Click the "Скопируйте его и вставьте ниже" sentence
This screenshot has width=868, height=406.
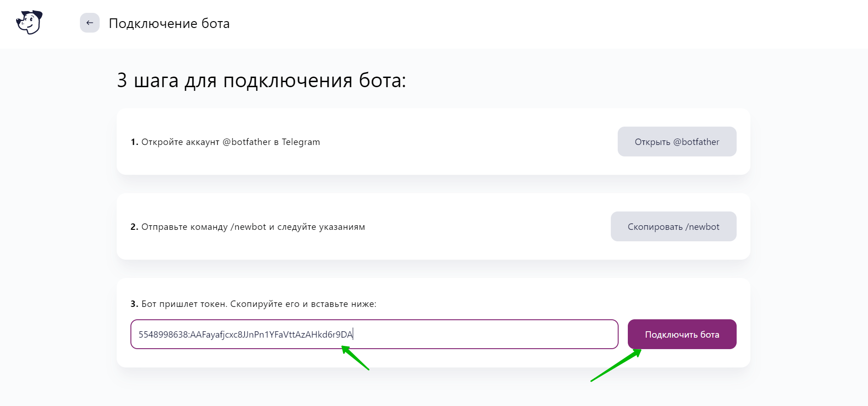pyautogui.click(x=303, y=304)
